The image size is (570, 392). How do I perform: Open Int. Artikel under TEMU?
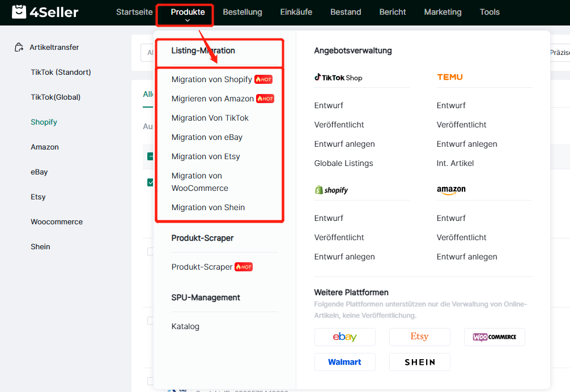point(455,163)
